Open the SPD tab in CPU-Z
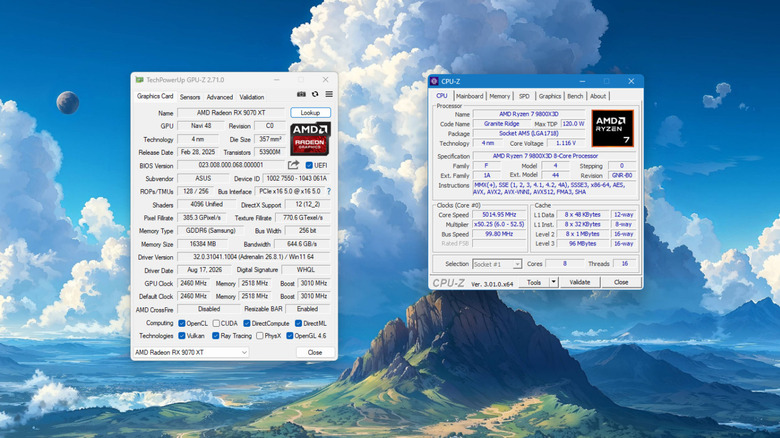The height and width of the screenshot is (438, 780). tap(524, 96)
